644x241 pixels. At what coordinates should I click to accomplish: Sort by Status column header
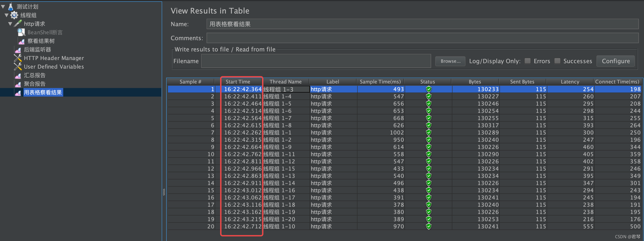(x=427, y=82)
